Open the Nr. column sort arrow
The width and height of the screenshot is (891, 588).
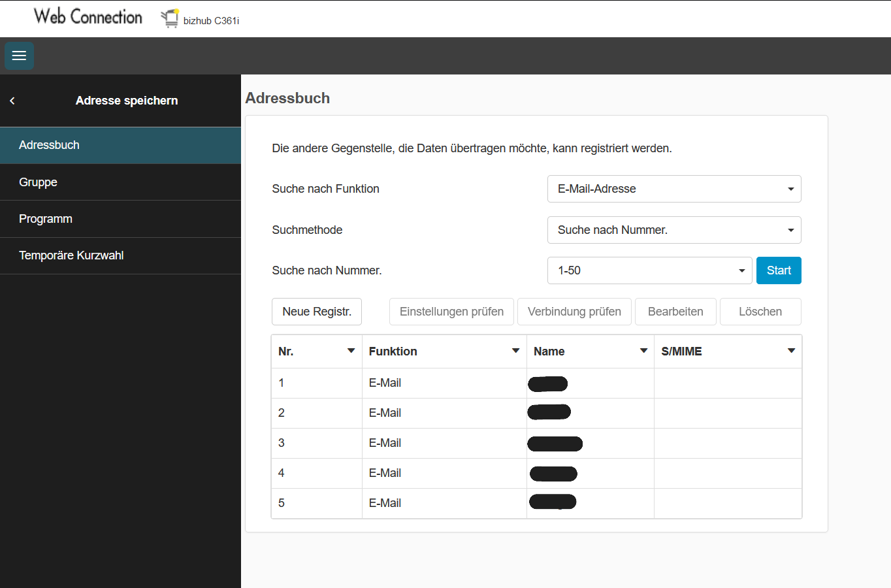pos(351,351)
